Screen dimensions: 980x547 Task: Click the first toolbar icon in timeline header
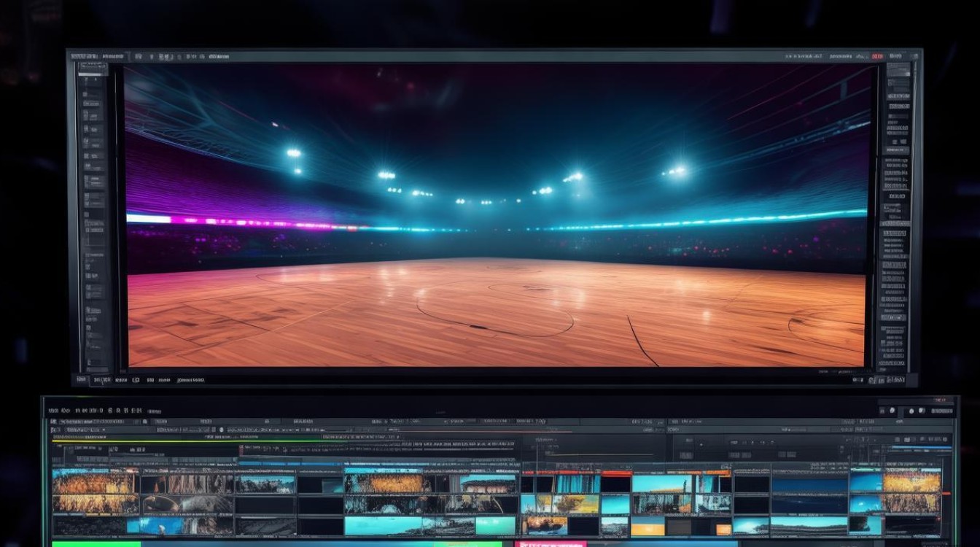[52, 422]
